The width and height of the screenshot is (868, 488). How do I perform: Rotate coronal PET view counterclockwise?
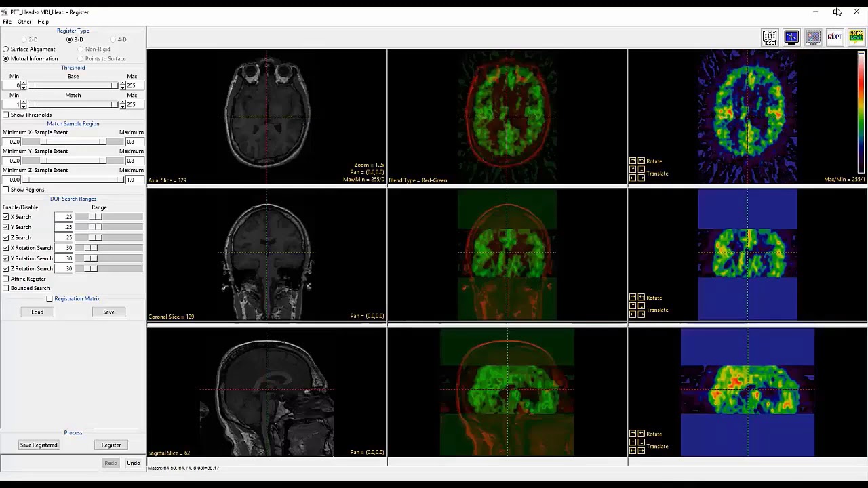click(x=642, y=297)
